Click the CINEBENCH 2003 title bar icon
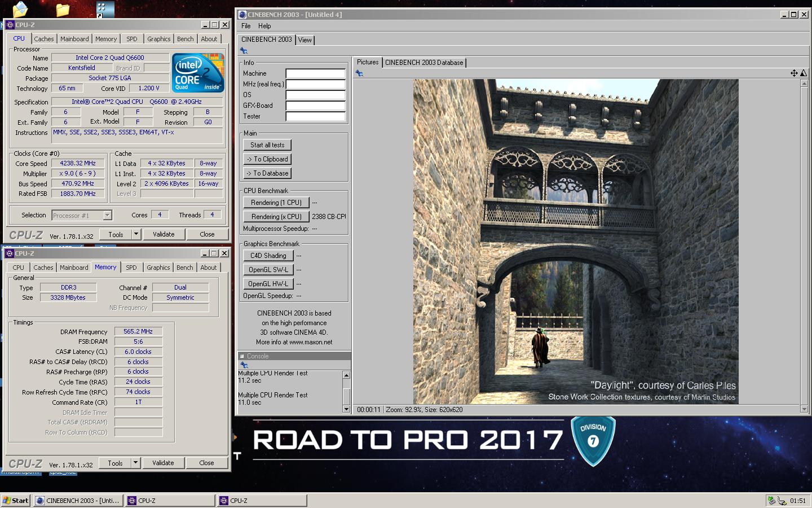The width and height of the screenshot is (812, 508). click(x=242, y=15)
